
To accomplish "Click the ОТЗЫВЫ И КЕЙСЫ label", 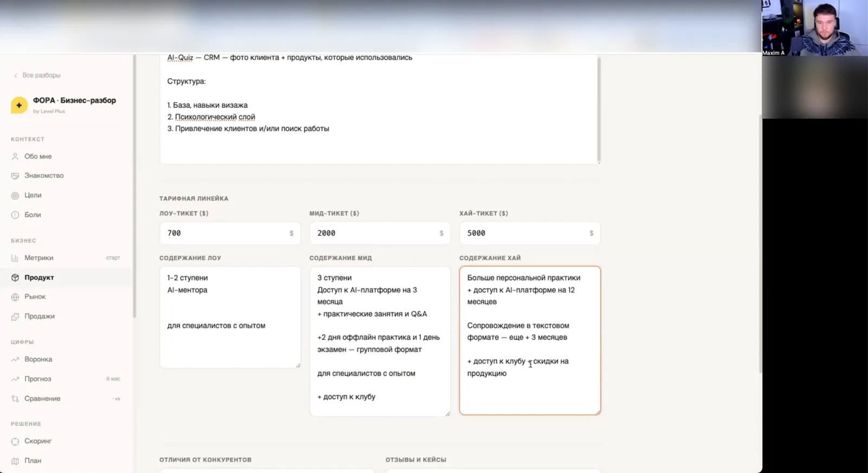I will (x=416, y=459).
